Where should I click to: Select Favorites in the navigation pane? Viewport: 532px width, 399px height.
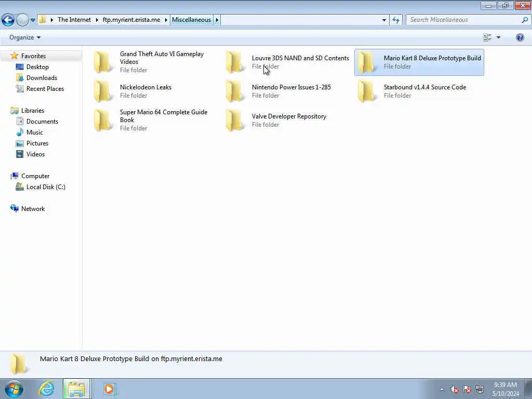point(33,56)
